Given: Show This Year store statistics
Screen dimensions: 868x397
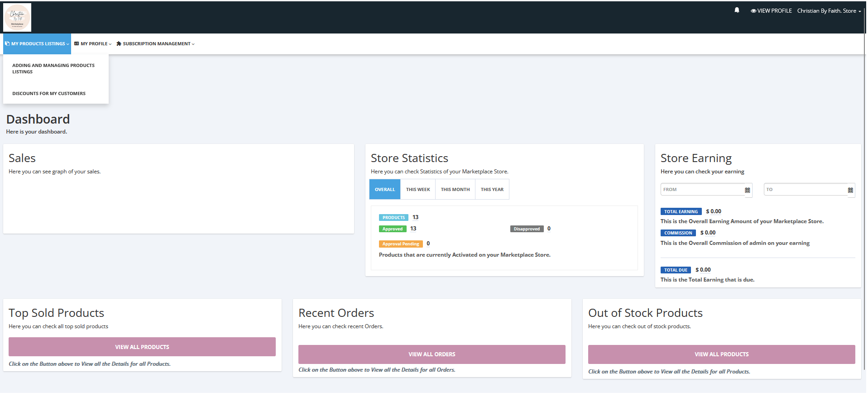Looking at the screenshot, I should coord(492,190).
